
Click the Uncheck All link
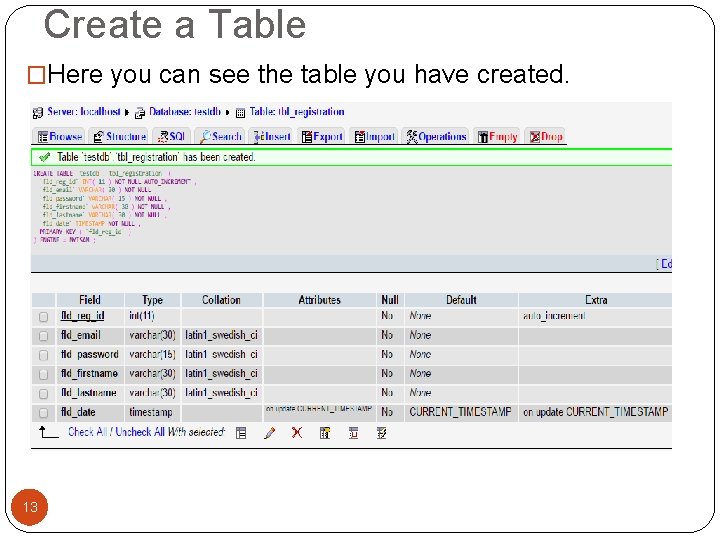[x=140, y=432]
